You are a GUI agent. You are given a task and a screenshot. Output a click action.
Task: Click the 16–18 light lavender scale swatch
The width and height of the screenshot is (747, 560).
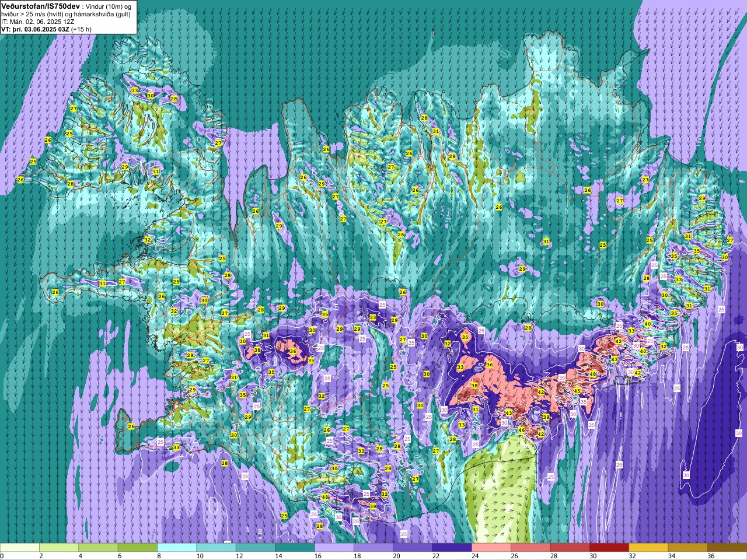[334, 548]
